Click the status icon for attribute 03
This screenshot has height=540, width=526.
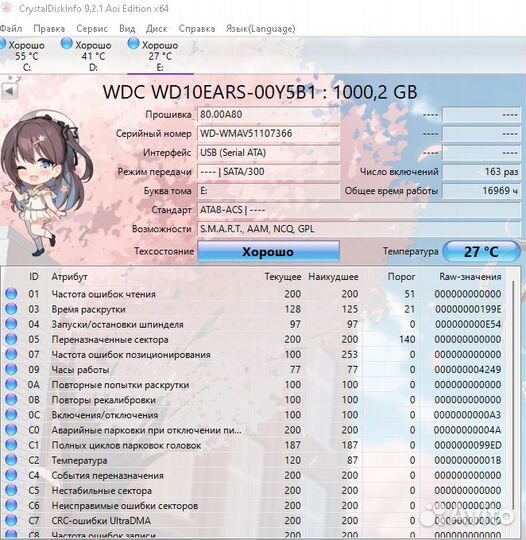click(x=11, y=309)
